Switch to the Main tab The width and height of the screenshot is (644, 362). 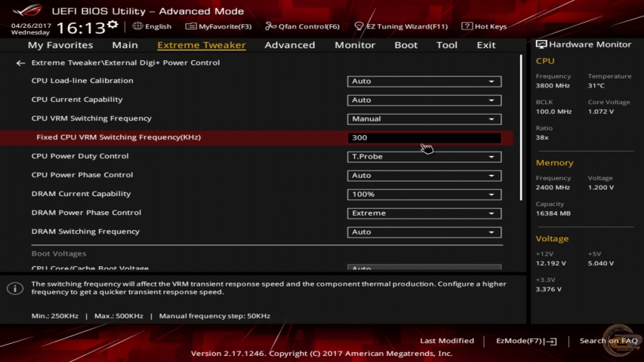pyautogui.click(x=125, y=44)
